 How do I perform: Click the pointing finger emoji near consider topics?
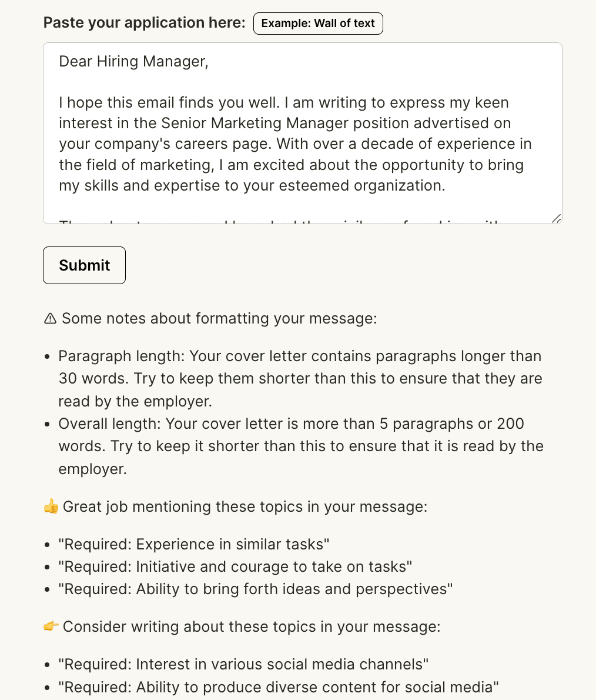pyautogui.click(x=51, y=626)
